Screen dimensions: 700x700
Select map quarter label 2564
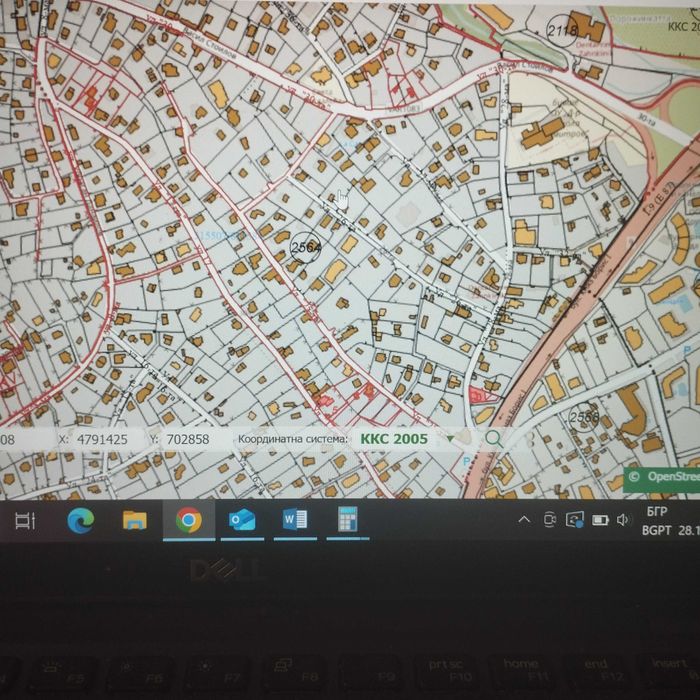click(305, 247)
